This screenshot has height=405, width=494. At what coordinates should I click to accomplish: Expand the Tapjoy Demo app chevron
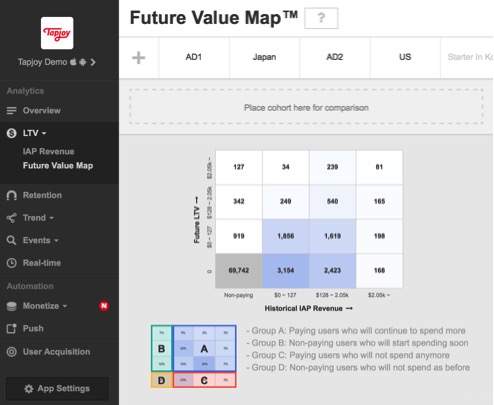[x=93, y=62]
